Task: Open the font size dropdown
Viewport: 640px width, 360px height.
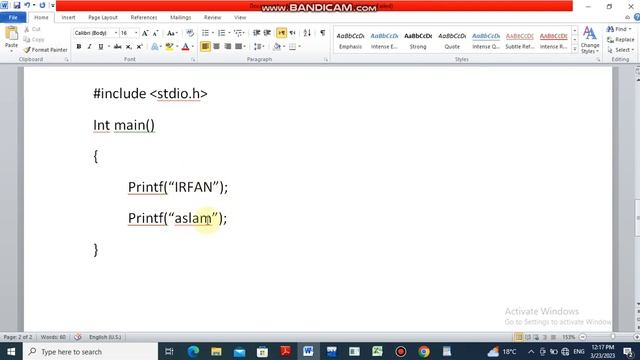Action: [x=136, y=33]
